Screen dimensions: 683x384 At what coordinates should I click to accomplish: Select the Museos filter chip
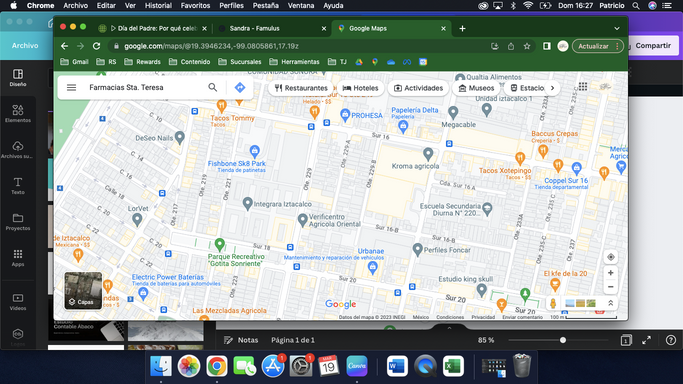pyautogui.click(x=476, y=88)
